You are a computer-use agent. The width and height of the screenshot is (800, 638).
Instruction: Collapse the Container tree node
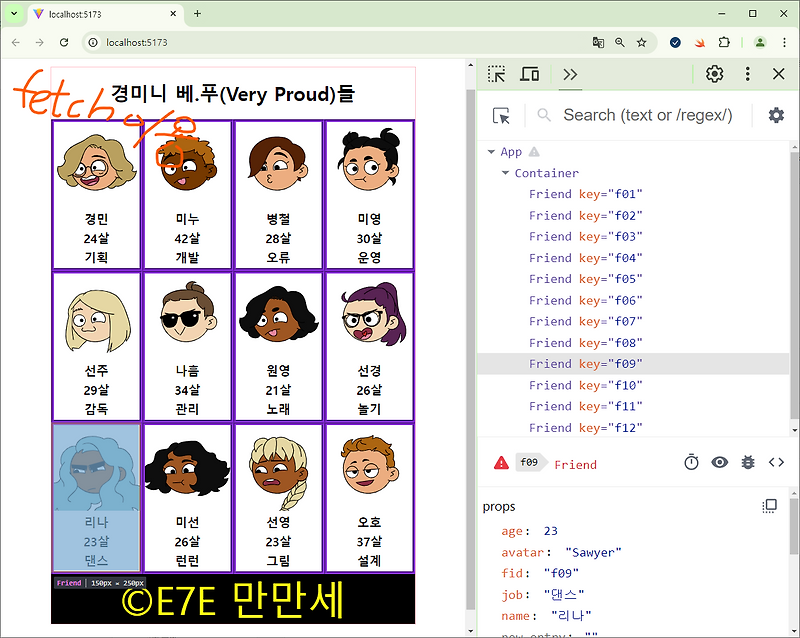point(505,172)
